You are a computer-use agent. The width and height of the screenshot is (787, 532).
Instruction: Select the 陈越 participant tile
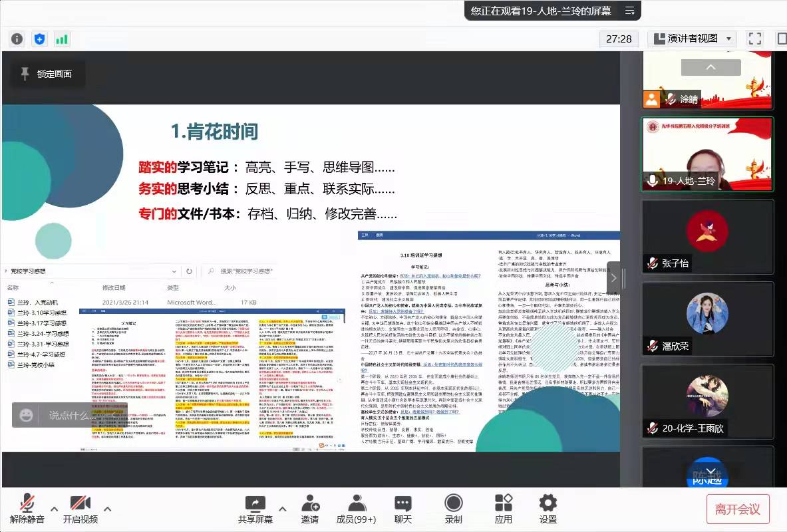(707, 467)
